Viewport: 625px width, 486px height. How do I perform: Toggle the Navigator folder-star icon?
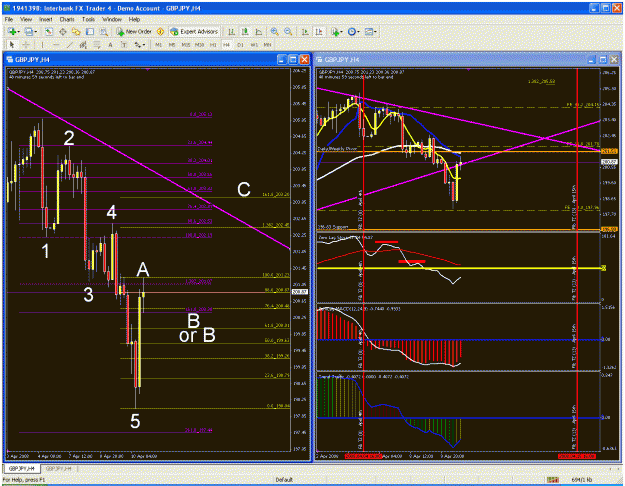tap(76, 31)
